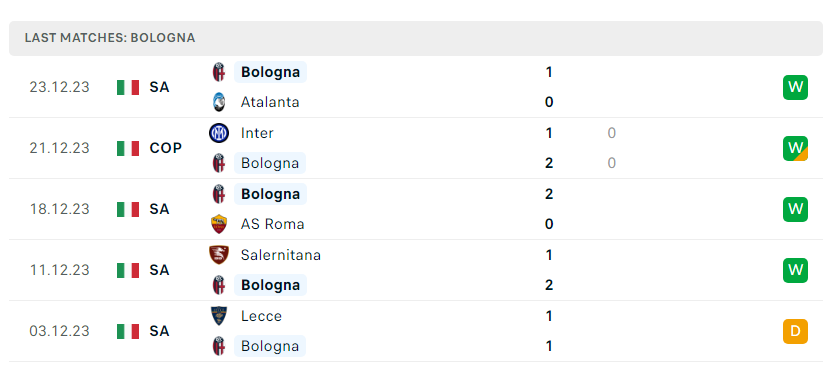Click the Salernitana club crest
Screen dimensions: 825x372
[x=218, y=255]
